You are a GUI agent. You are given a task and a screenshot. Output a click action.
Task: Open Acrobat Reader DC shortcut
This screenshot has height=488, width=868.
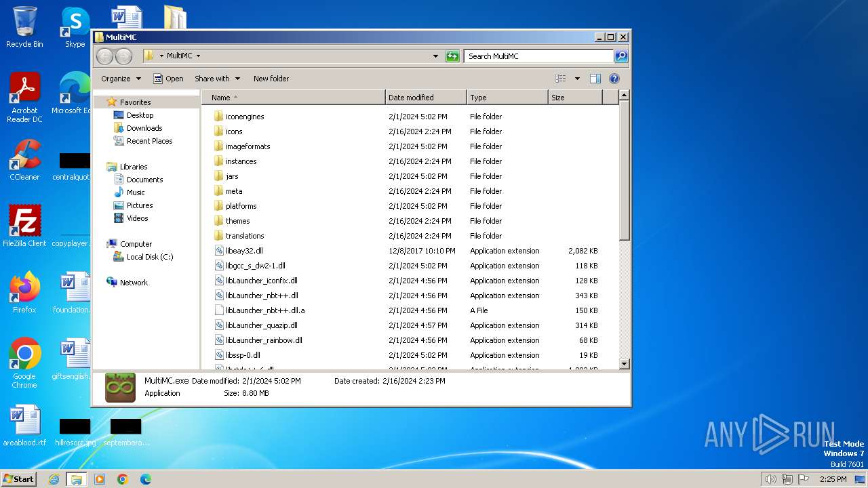[24, 98]
